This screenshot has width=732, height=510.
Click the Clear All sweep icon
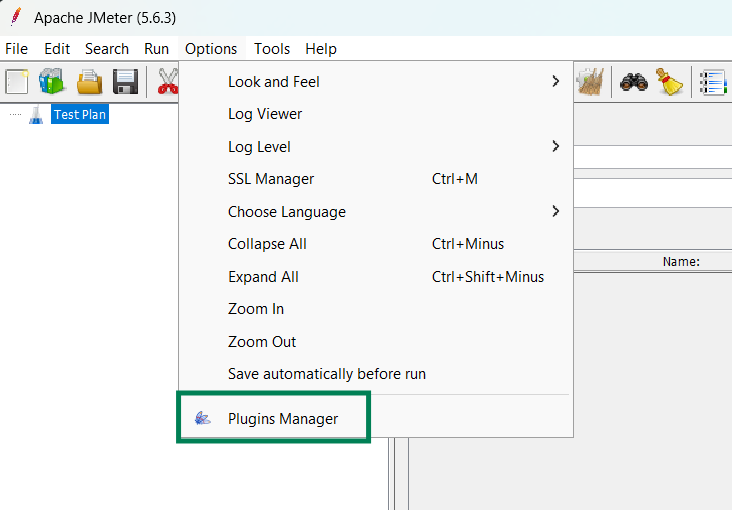(x=590, y=82)
